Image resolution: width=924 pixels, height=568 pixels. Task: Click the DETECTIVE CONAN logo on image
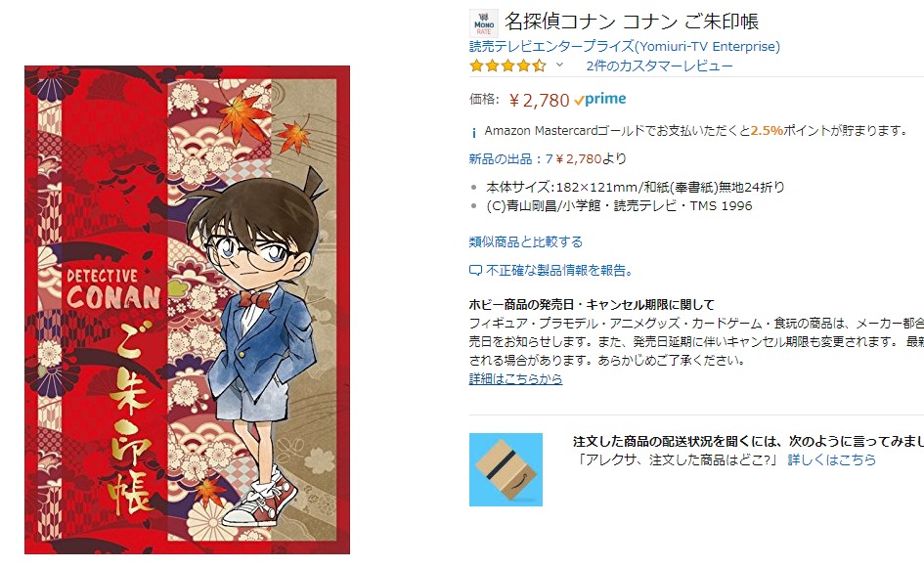point(113,289)
